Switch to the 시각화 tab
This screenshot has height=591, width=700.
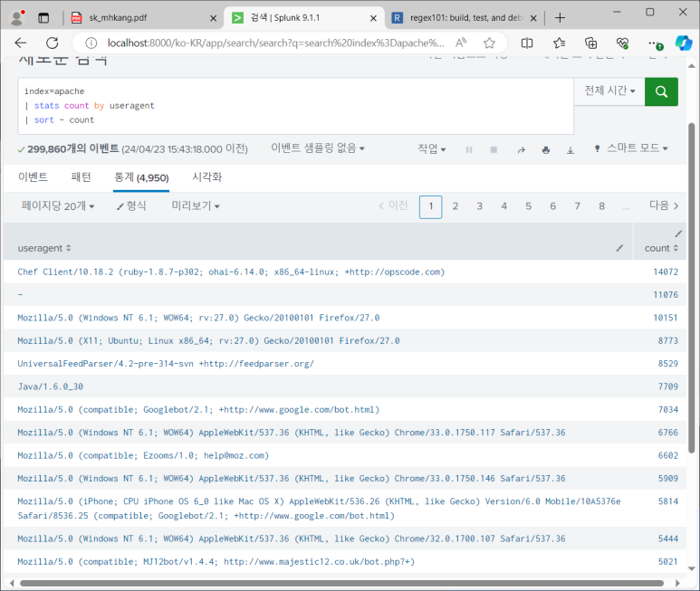click(206, 177)
